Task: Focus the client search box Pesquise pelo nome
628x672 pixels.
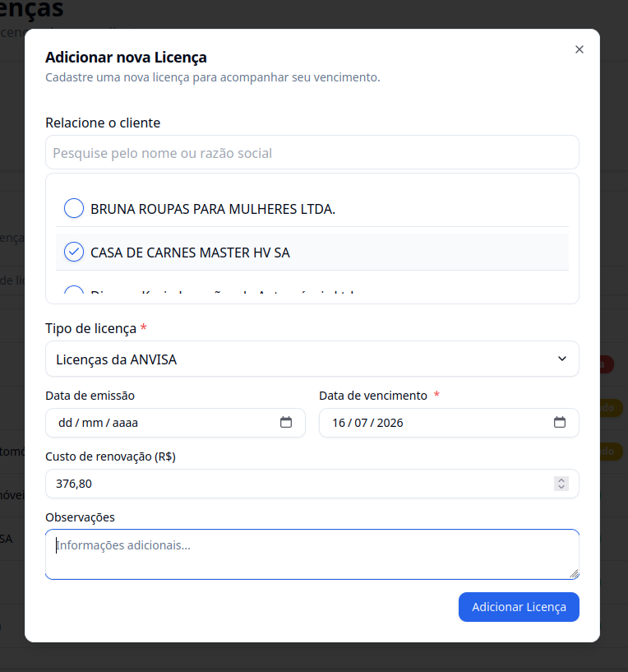Action: [x=312, y=152]
